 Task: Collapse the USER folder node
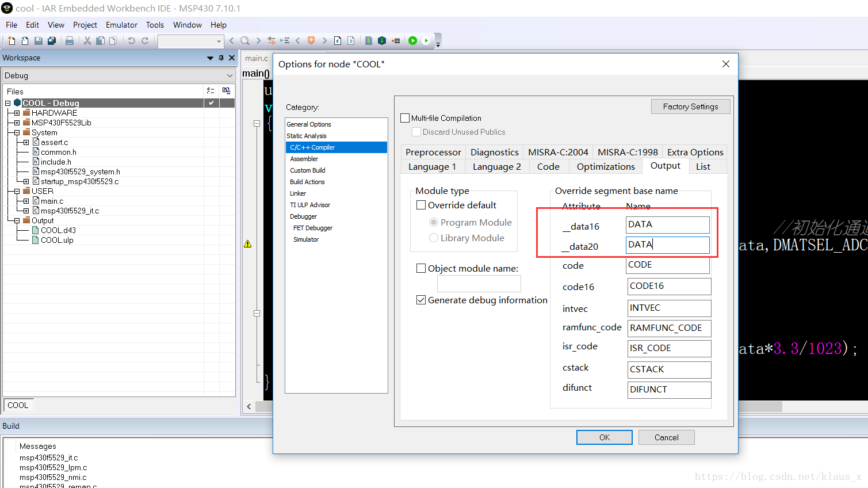pos(17,192)
